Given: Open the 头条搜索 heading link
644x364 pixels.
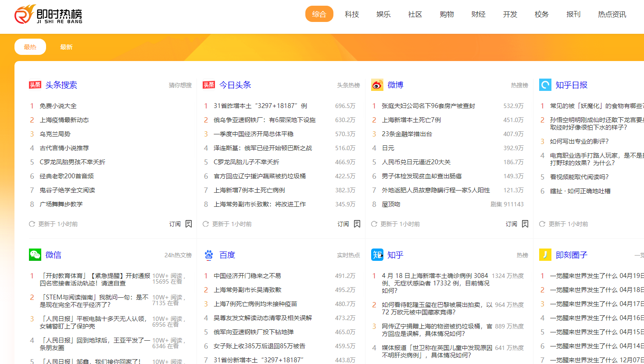Looking at the screenshot, I should pos(61,85).
